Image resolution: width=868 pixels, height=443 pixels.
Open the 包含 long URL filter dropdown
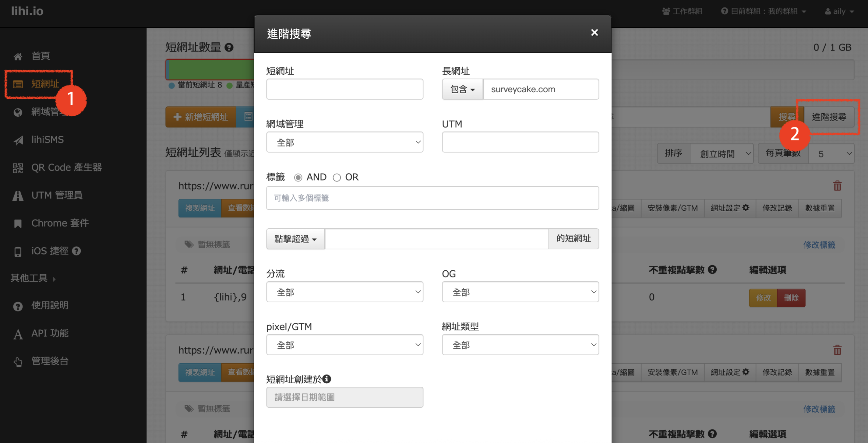click(462, 89)
